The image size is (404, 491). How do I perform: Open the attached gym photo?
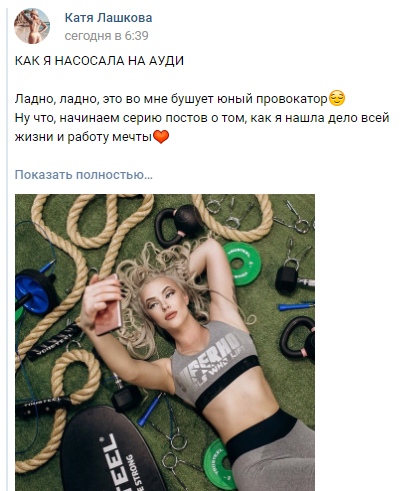pyautogui.click(x=165, y=342)
